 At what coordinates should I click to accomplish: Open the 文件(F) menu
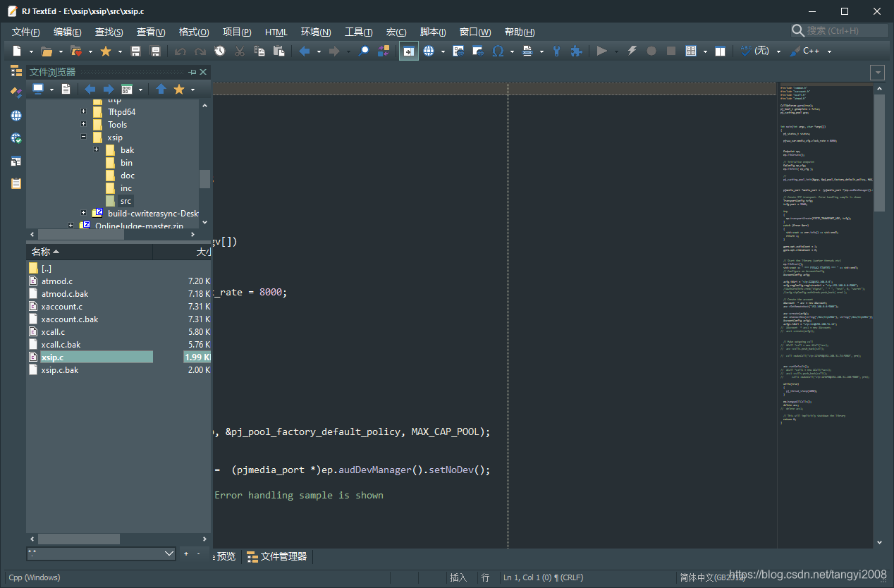25,32
